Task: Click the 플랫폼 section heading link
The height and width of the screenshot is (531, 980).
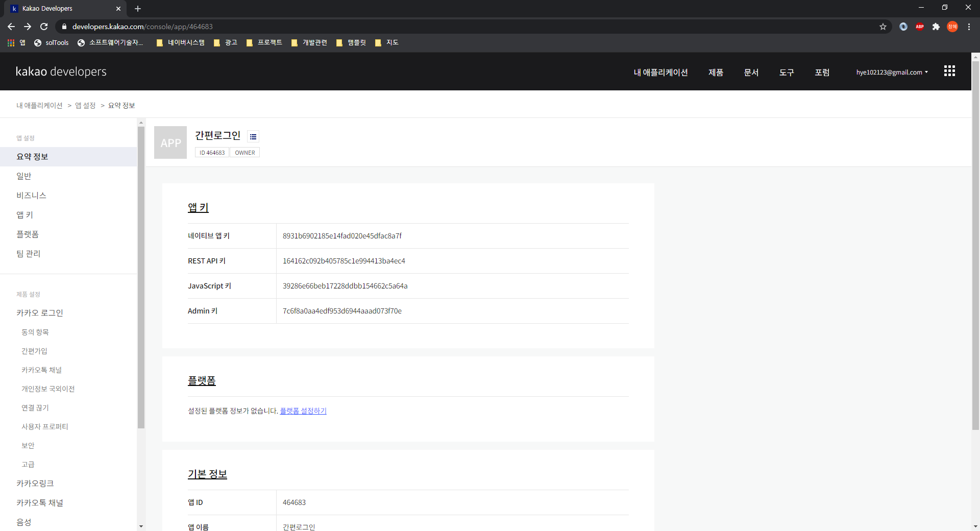Action: pyautogui.click(x=202, y=381)
